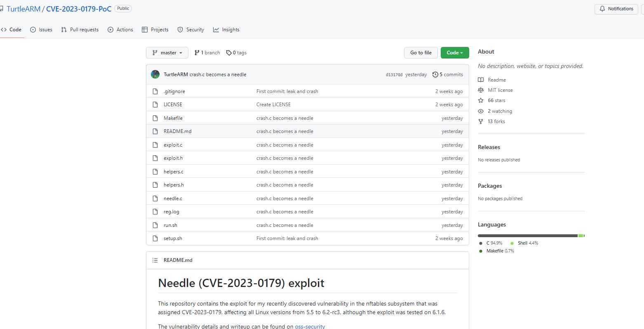Switch to the Actions tab
This screenshot has height=329, width=644.
120,30
